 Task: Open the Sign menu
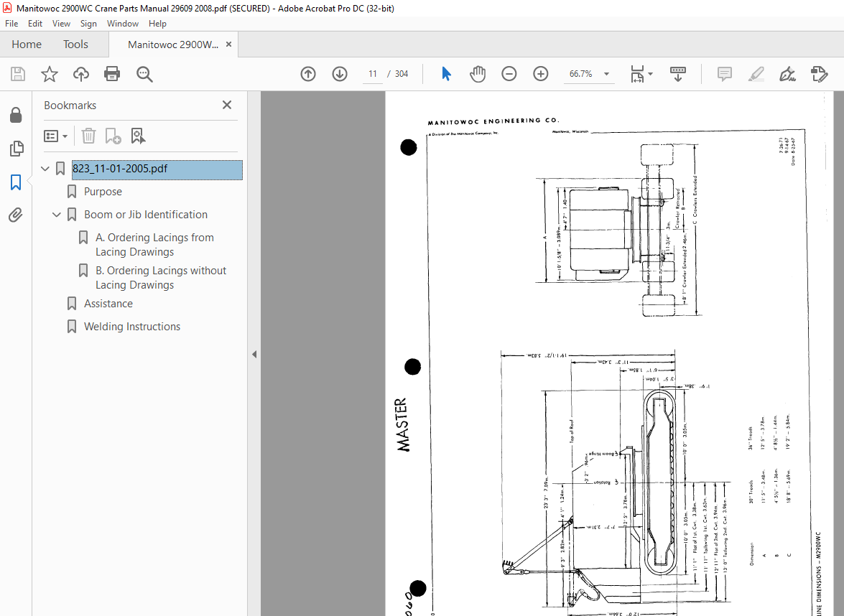click(88, 24)
